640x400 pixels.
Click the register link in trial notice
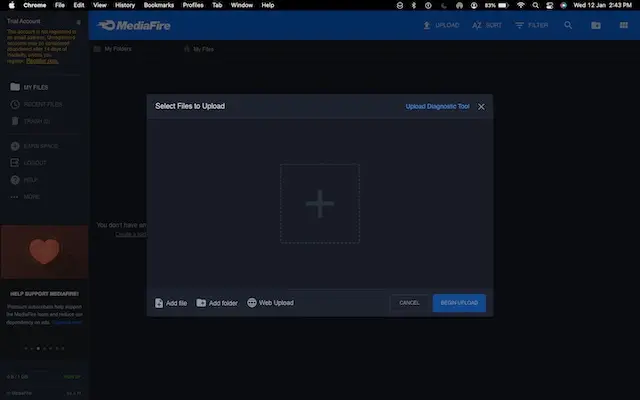pos(42,61)
